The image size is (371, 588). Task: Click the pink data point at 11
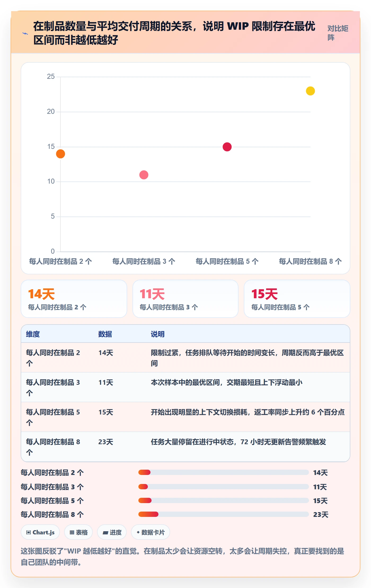point(144,175)
